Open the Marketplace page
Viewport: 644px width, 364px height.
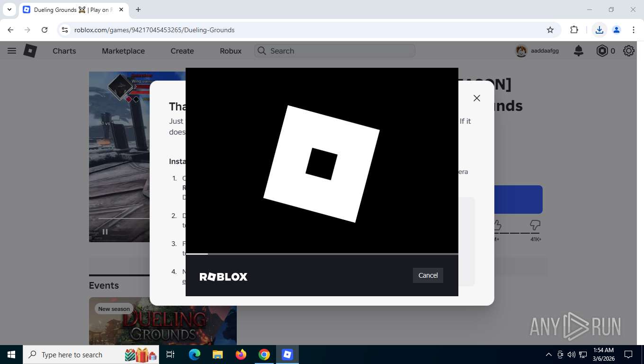123,51
